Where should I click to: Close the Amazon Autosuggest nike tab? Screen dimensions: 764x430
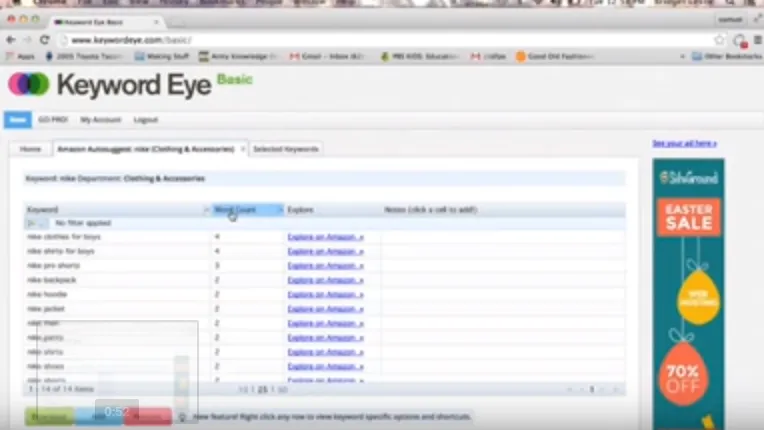242,149
